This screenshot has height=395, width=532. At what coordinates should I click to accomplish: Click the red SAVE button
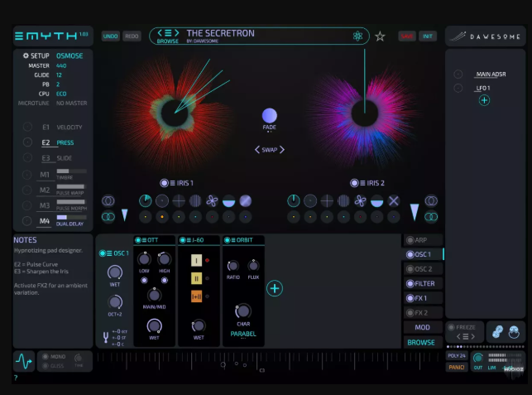point(407,36)
